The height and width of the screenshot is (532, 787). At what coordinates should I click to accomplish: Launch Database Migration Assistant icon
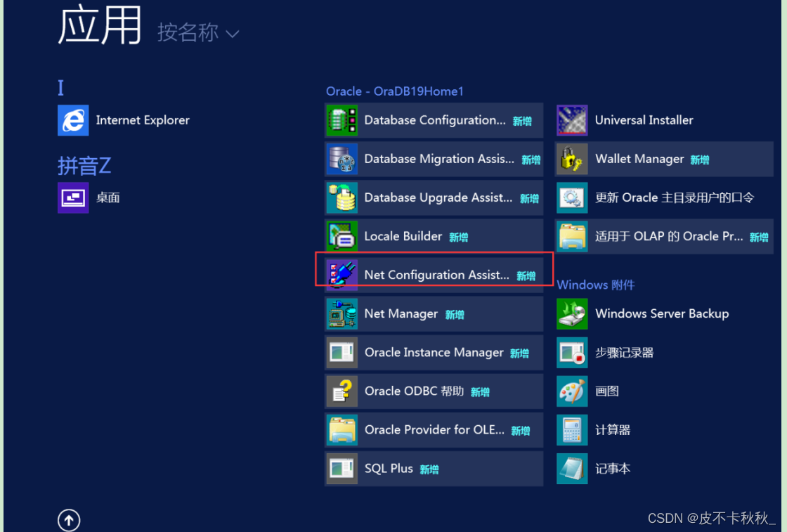coord(342,159)
